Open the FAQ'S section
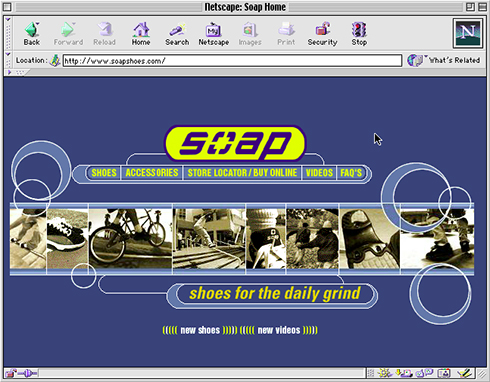This screenshot has width=490, height=382. 351,173
